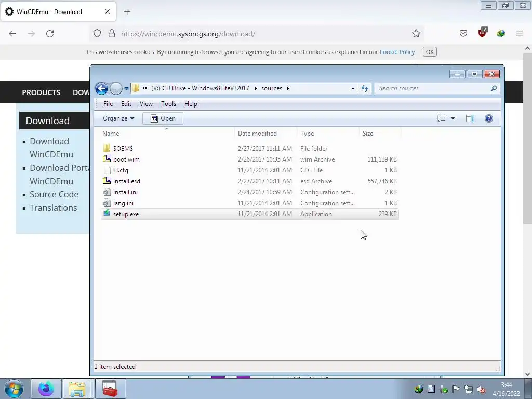
Task: Expand the address bar history dropdown
Action: point(353,88)
